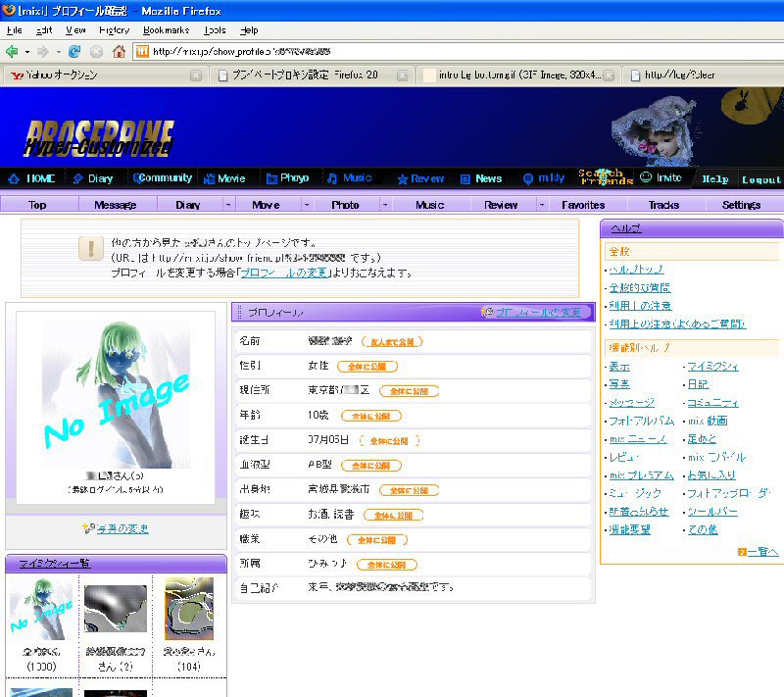The image size is (784, 697).
Task: Expand the dropdown arrow beside Move tab
Action: pyautogui.click(x=307, y=205)
